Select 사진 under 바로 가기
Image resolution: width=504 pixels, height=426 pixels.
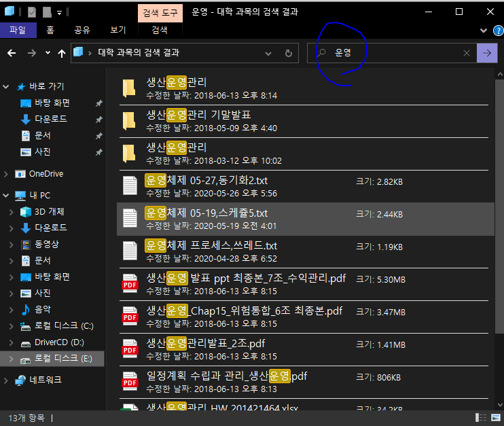point(42,152)
